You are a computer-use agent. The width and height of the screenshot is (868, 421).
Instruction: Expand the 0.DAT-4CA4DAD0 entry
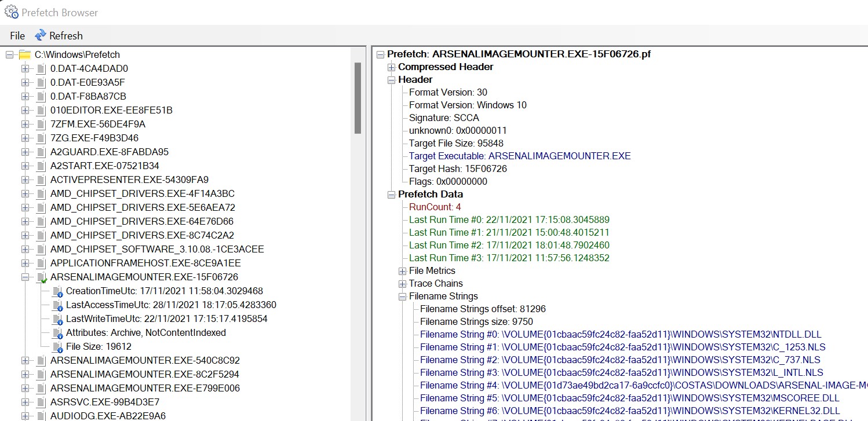point(25,68)
